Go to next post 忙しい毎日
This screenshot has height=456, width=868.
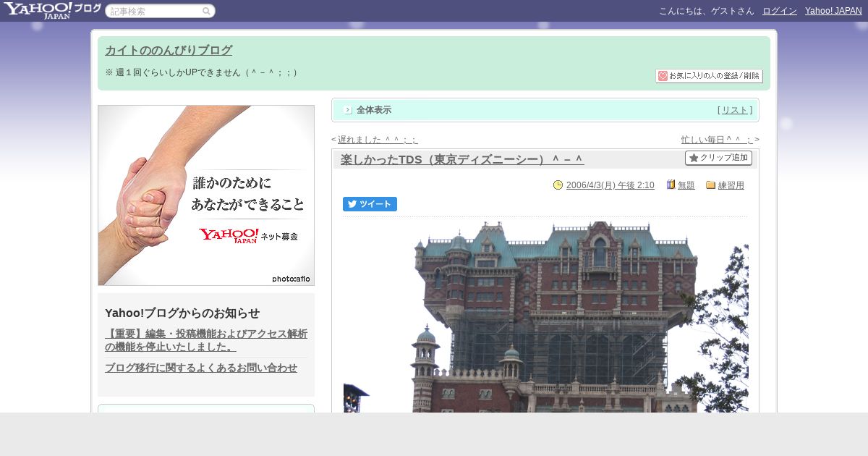point(717,140)
